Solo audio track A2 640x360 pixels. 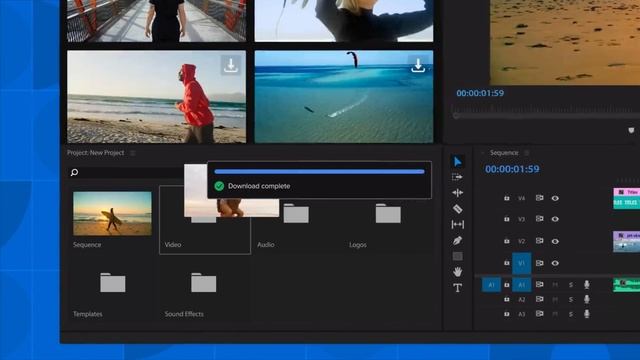coord(571,299)
